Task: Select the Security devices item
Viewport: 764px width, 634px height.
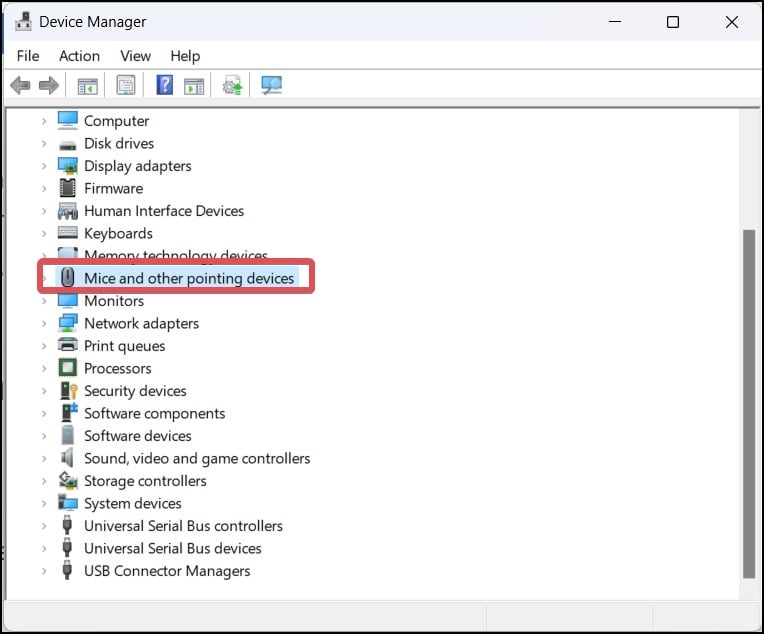Action: (x=135, y=391)
